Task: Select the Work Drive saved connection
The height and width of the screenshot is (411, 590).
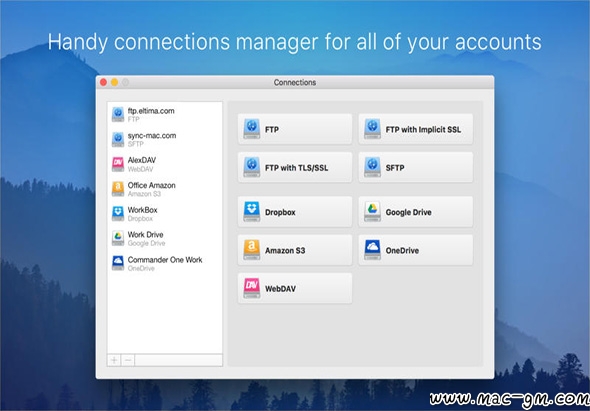Action: click(165, 239)
